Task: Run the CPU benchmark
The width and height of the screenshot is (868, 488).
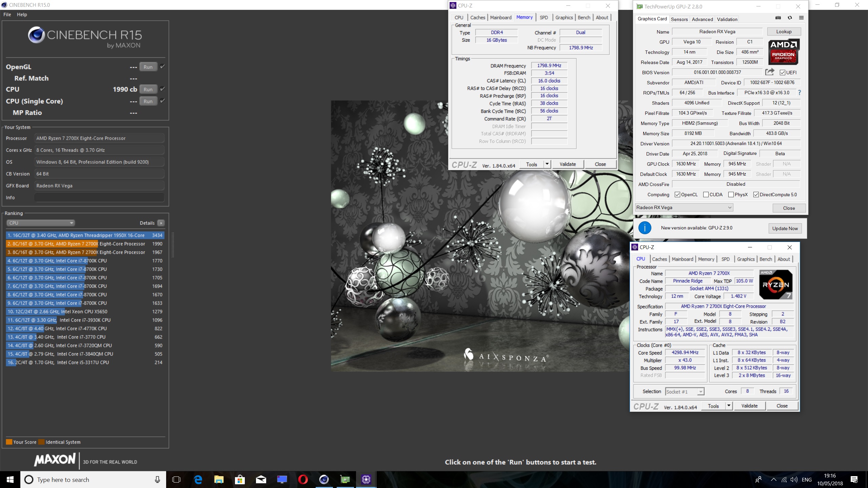Action: (148, 89)
